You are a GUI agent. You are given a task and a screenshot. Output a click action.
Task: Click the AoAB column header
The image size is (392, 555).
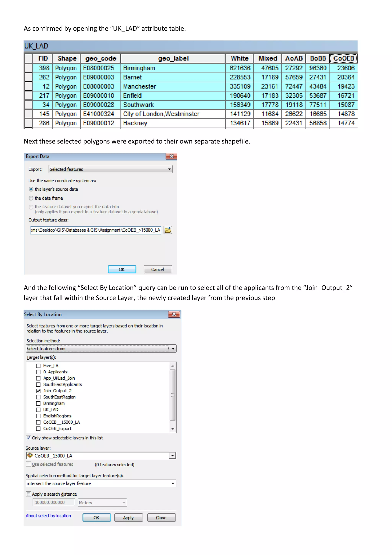(x=294, y=58)
